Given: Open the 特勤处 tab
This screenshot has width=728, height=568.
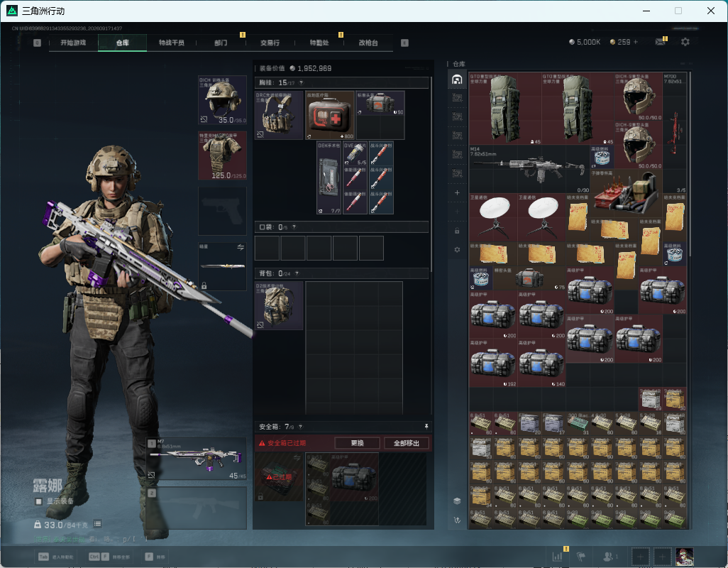Looking at the screenshot, I should 319,43.
